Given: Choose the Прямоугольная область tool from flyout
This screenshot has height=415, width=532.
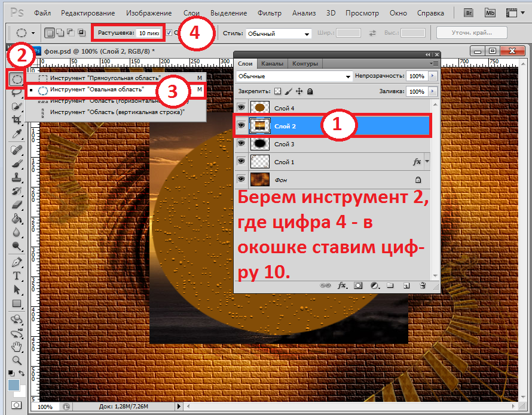Looking at the screenshot, I should [116, 78].
